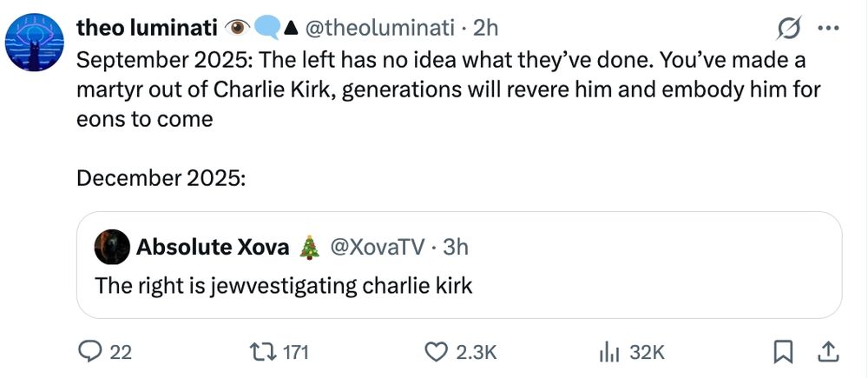Bookmark theo luminati's post

(784, 352)
